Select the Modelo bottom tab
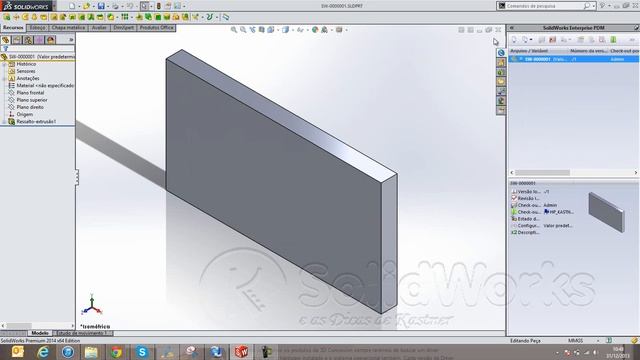The height and width of the screenshot is (360, 640). click(x=40, y=333)
